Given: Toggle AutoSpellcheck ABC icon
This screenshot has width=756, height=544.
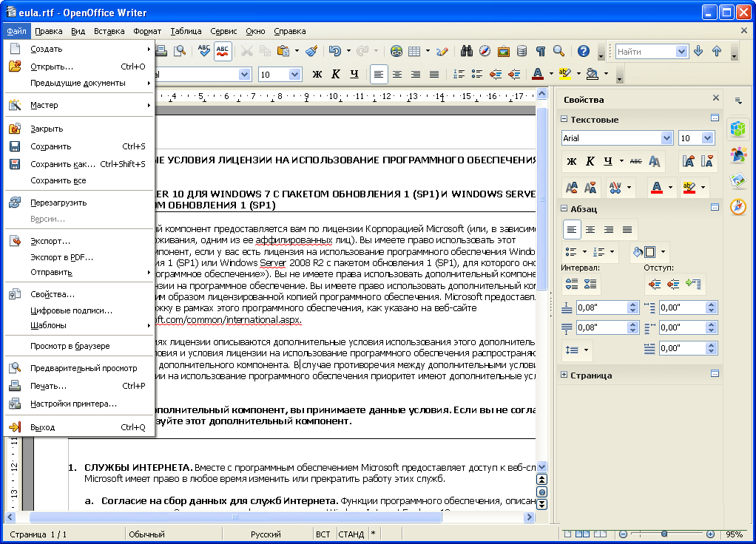Looking at the screenshot, I should click(222, 50).
